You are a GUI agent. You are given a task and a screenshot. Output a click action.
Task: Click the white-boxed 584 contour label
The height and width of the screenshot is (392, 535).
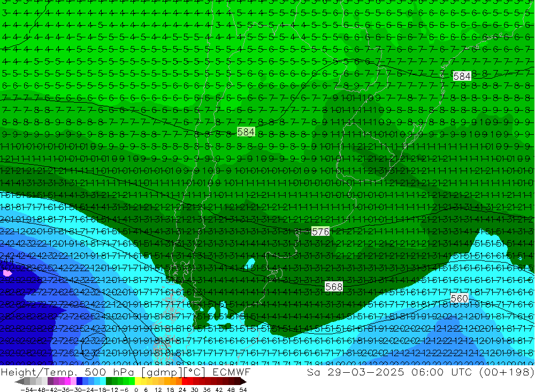pyautogui.click(x=462, y=76)
